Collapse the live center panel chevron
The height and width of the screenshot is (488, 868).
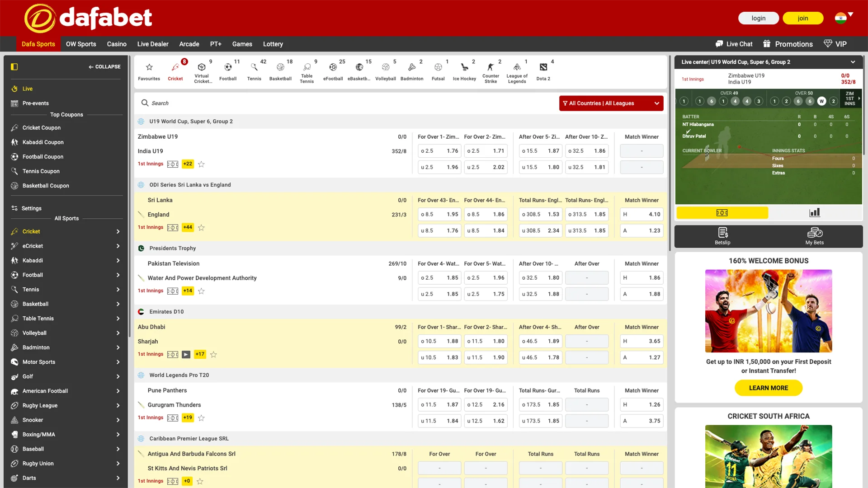853,62
